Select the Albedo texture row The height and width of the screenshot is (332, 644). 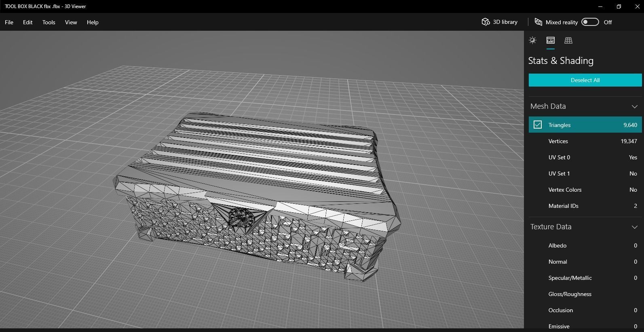tap(585, 245)
